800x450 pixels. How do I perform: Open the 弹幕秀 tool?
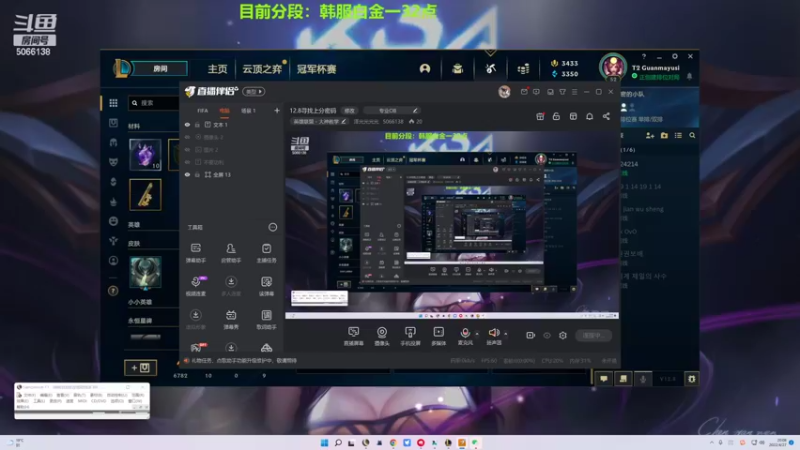231,320
